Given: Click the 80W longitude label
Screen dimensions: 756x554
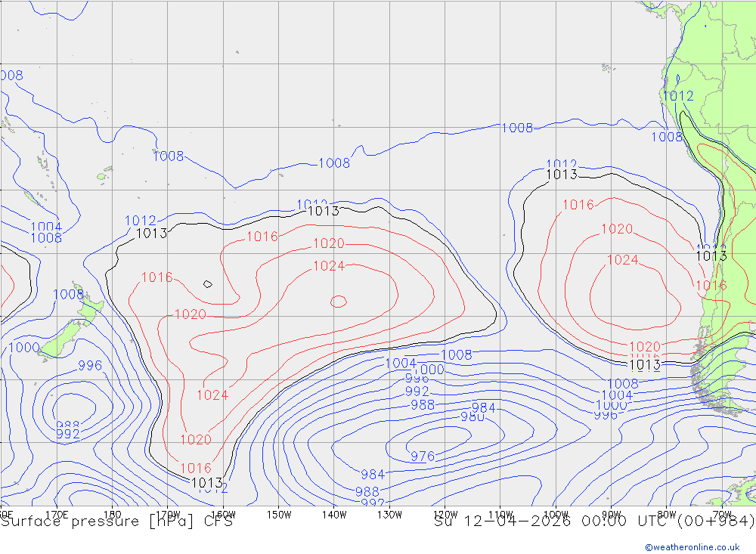Looking at the screenshot, I should pyautogui.click(x=667, y=515).
